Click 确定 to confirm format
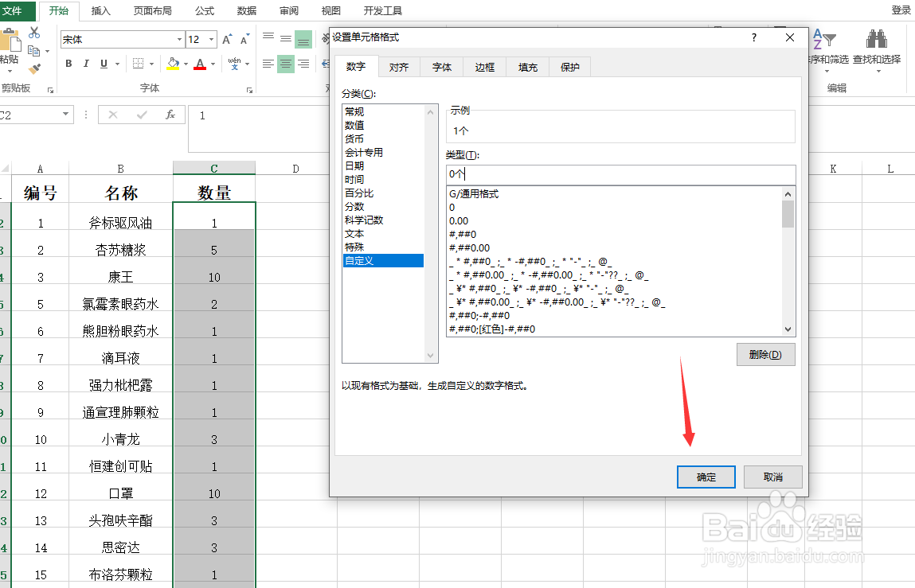This screenshot has height=588, width=915. coord(706,477)
